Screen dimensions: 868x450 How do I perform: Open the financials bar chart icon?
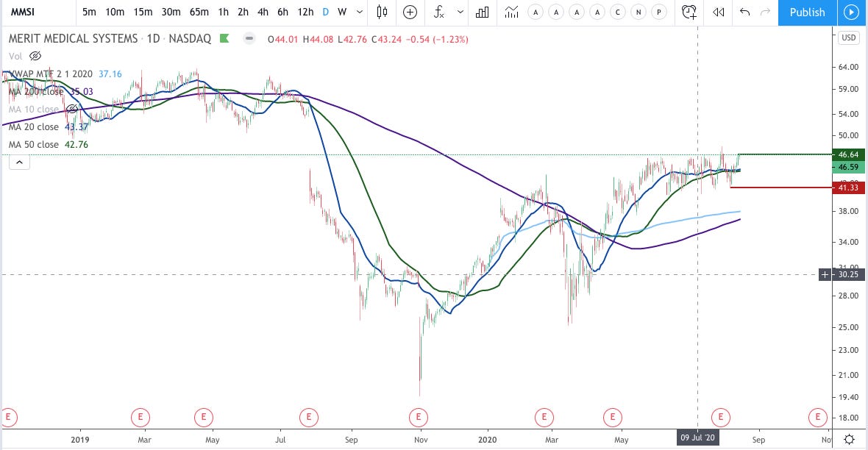[x=482, y=12]
